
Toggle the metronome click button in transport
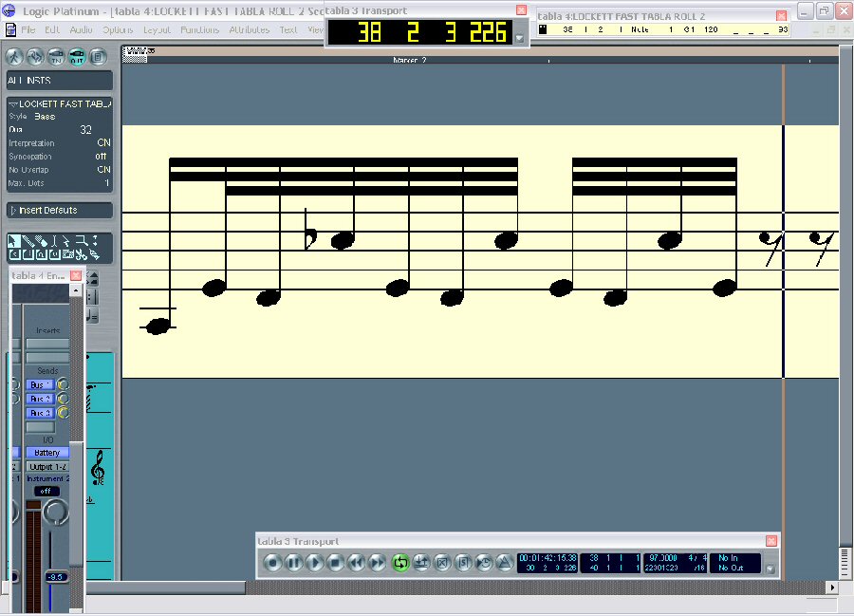(505, 563)
